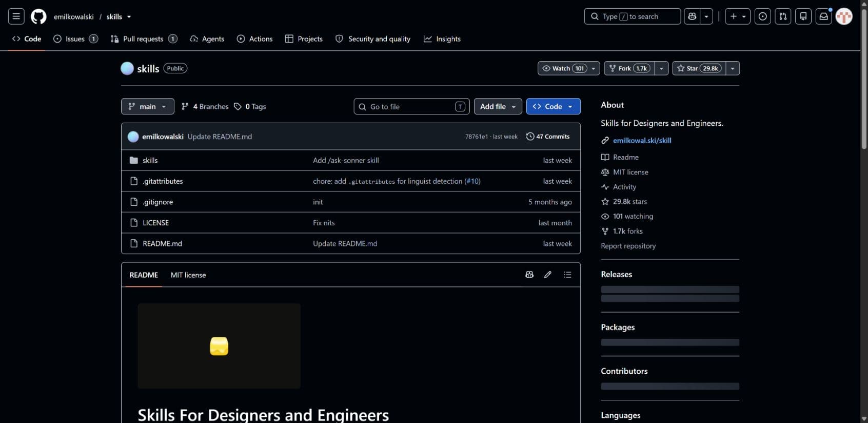Open the Security and quality tab
The width and height of the screenshot is (868, 423).
[373, 39]
